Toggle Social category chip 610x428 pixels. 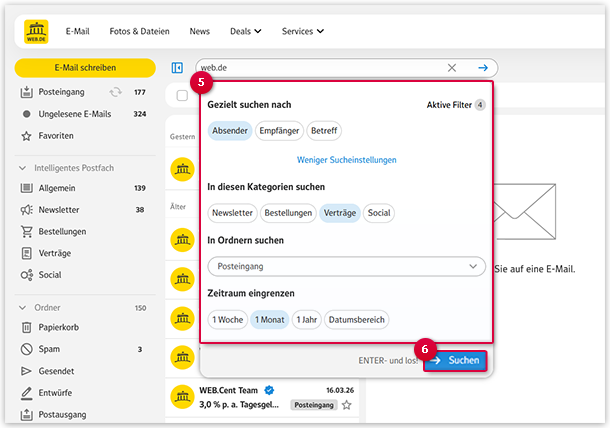[x=379, y=213]
